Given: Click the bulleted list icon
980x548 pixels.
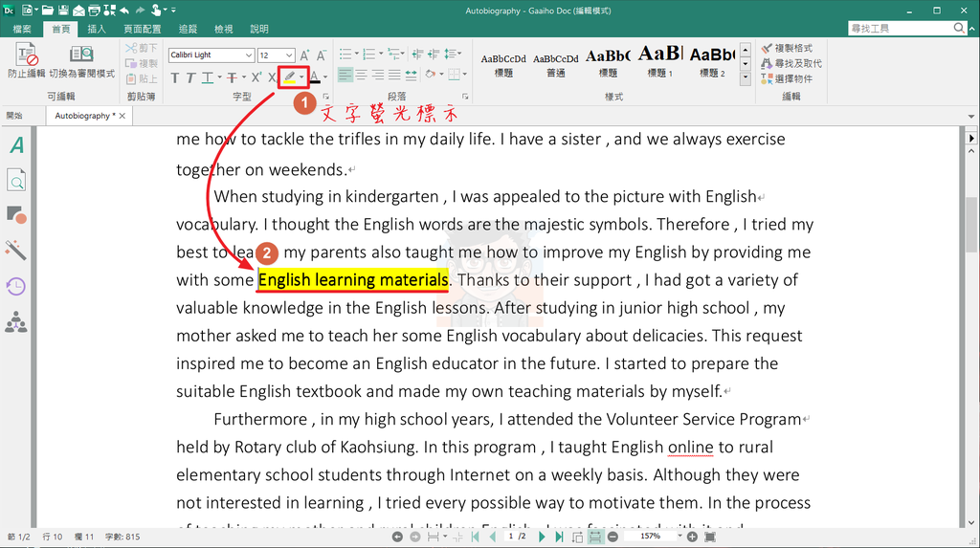Looking at the screenshot, I should pyautogui.click(x=345, y=55).
